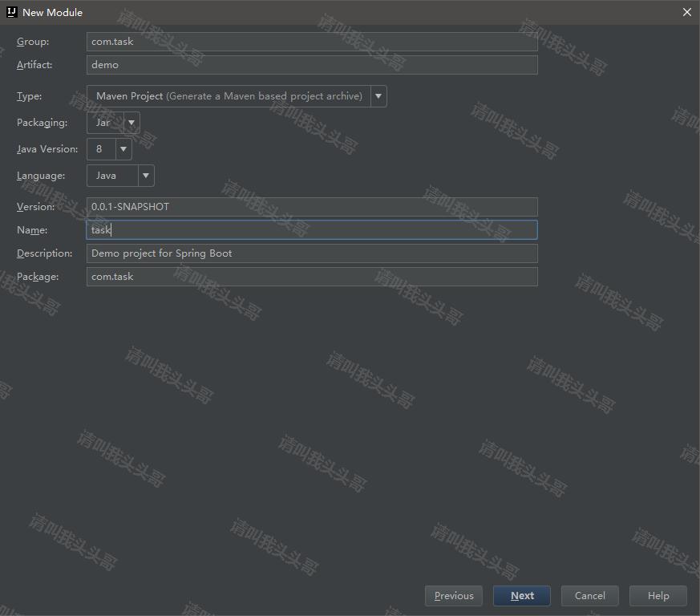The width and height of the screenshot is (700, 616).
Task: Click the Description: label
Action: pyautogui.click(x=45, y=253)
